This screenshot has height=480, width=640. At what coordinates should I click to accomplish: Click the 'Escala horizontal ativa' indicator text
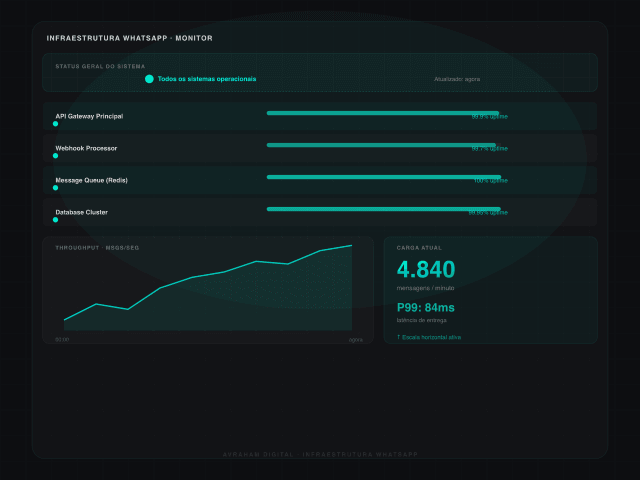pyautogui.click(x=431, y=337)
